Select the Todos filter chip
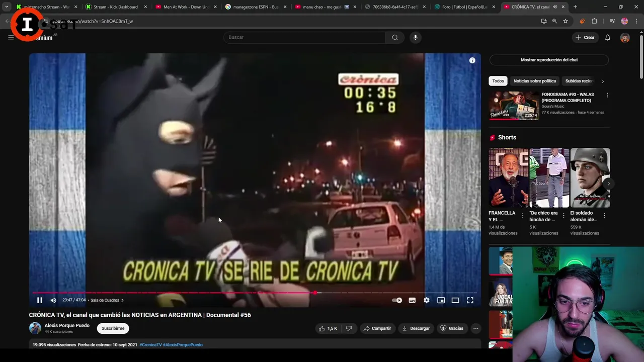Viewport: 644px width, 362px height. click(x=498, y=81)
